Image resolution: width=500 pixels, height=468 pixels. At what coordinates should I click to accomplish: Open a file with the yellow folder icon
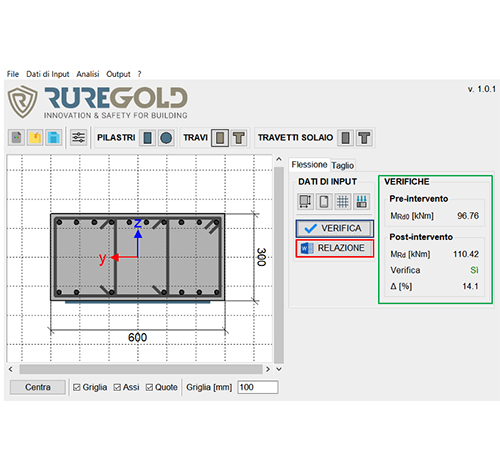pos(35,137)
